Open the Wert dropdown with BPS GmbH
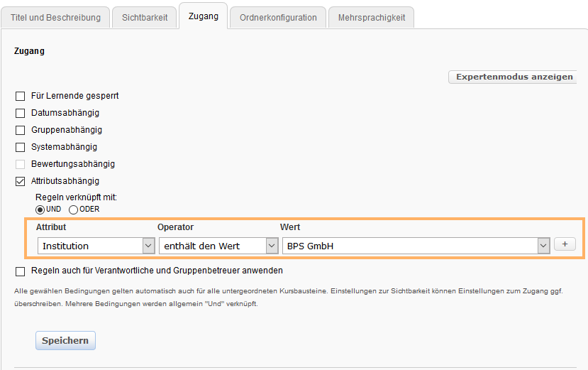 (416, 246)
